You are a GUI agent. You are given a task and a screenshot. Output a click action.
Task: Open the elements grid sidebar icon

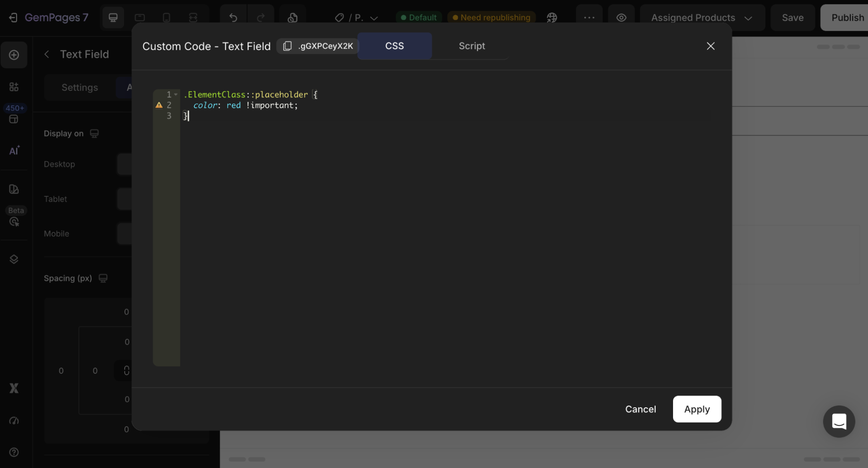pos(14,87)
